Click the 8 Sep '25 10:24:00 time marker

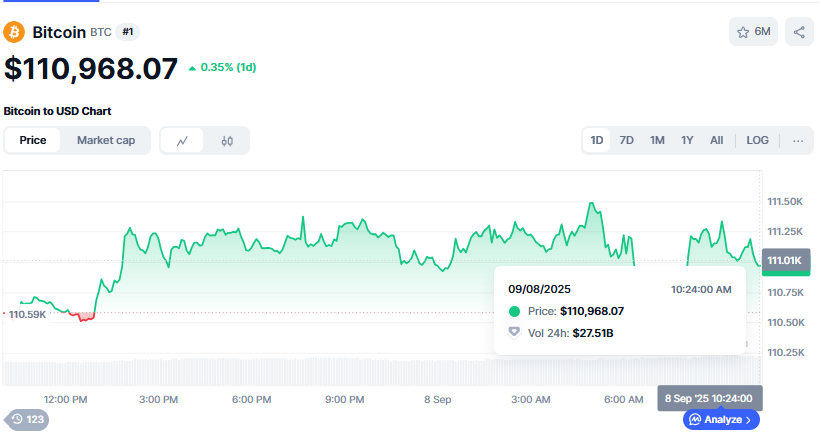coord(710,399)
